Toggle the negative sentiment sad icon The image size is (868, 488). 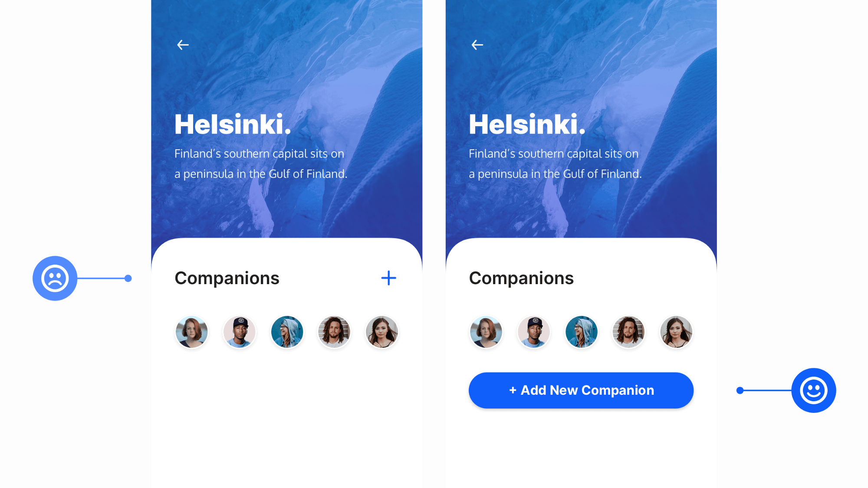tap(55, 278)
